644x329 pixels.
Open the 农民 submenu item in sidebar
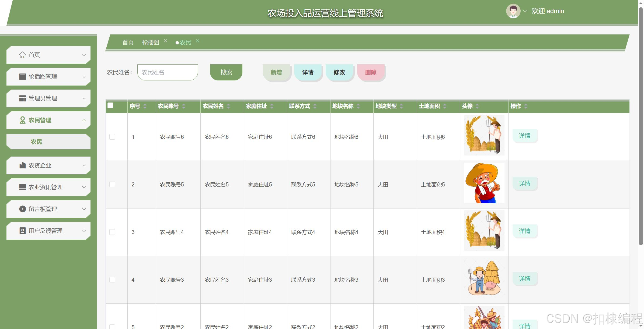(x=48, y=142)
